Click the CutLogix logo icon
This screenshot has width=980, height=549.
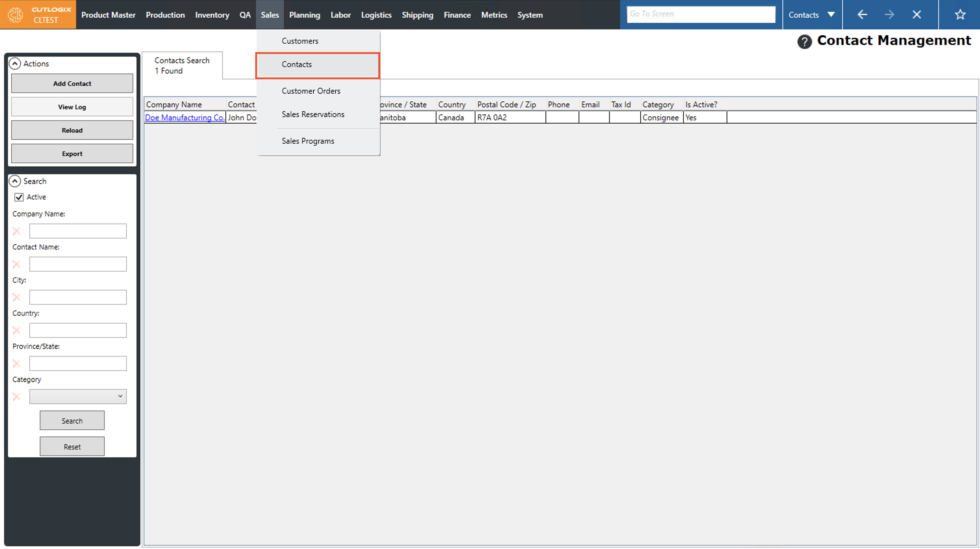pos(16,15)
